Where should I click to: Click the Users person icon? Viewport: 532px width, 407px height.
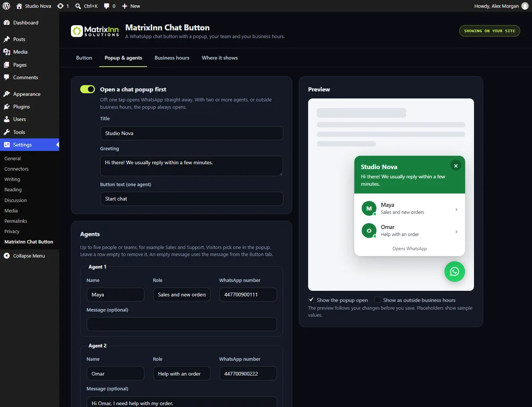click(7, 119)
